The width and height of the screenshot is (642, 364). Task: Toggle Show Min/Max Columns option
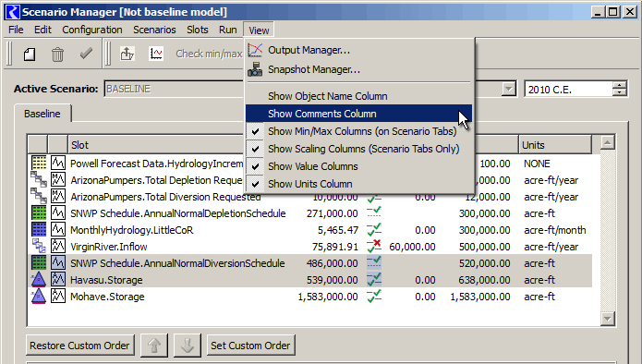[x=358, y=131]
